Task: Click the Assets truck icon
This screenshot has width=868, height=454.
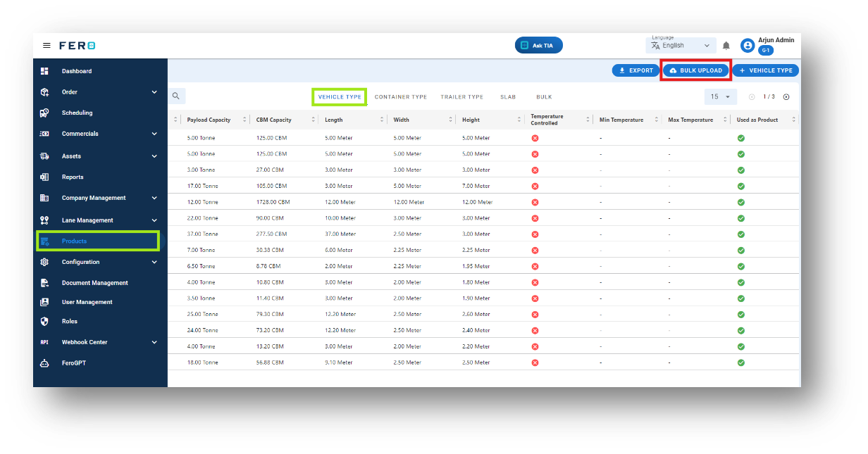Action: pos(44,156)
